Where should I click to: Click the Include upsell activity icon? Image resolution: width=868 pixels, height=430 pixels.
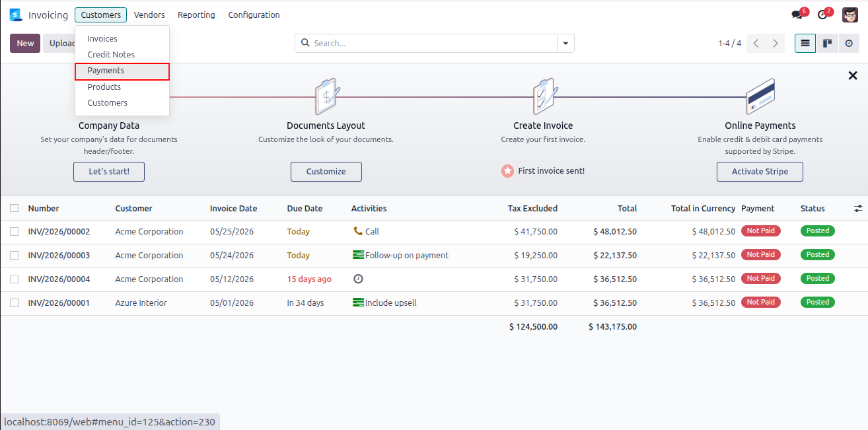pyautogui.click(x=358, y=303)
